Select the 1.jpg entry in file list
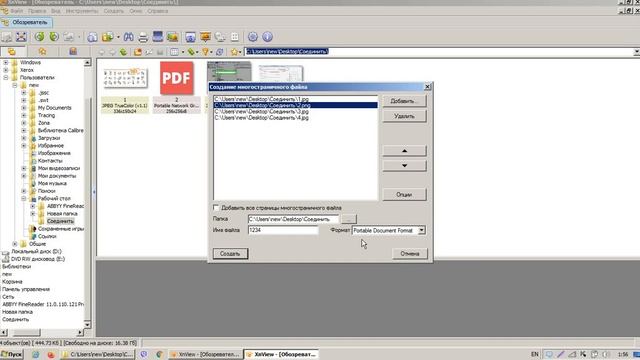Screen dimensions: 640x360 click(x=295, y=99)
